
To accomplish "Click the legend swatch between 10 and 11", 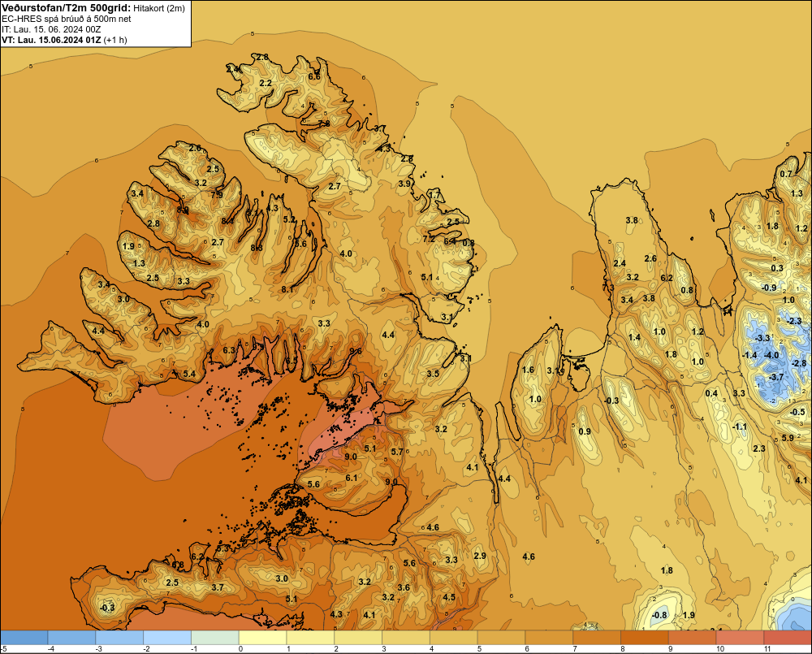I will pyautogui.click(x=740, y=638).
